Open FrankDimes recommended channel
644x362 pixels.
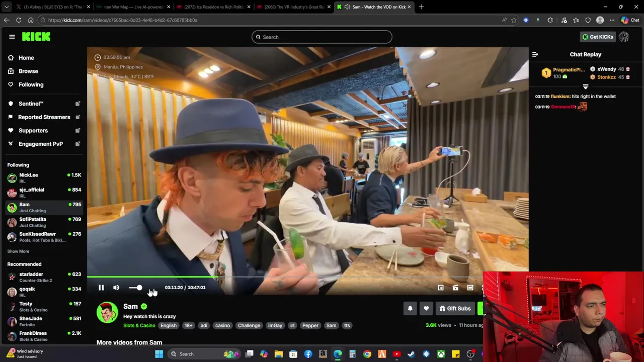click(44, 336)
